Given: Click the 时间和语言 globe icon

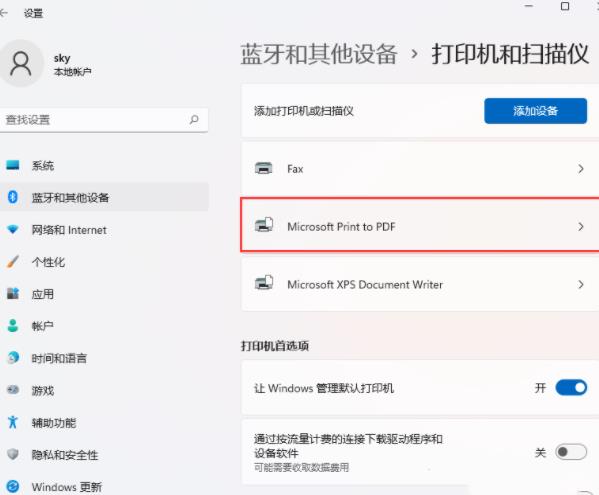Looking at the screenshot, I should (13, 358).
